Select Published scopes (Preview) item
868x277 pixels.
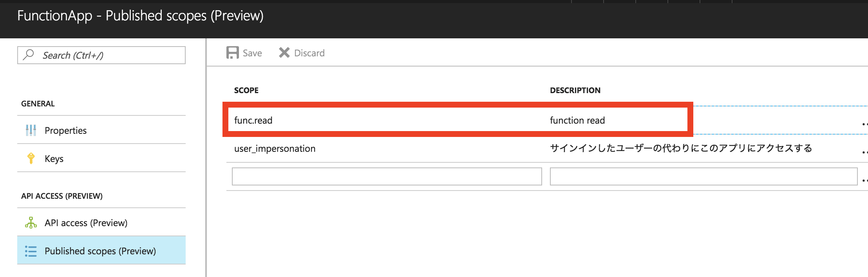[101, 250]
